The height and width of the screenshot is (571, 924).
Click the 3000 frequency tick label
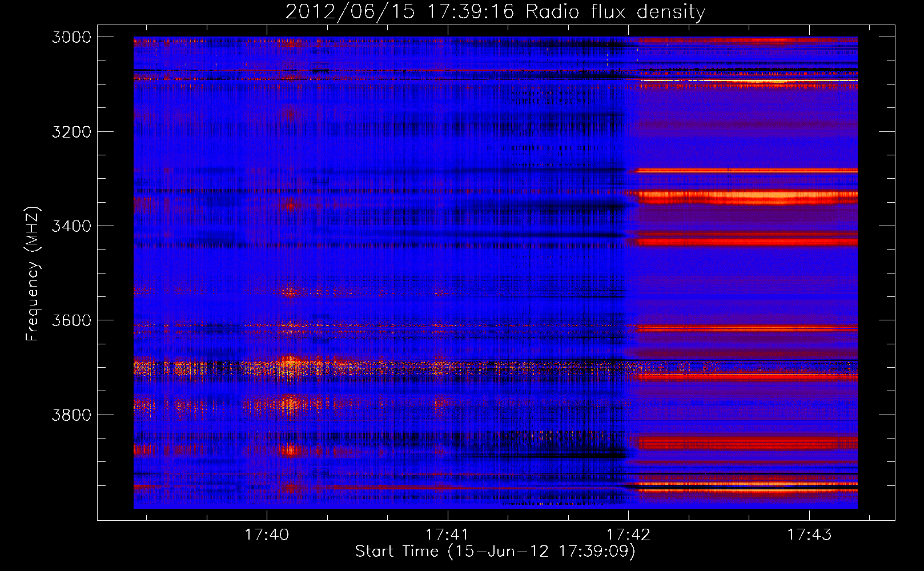pyautogui.click(x=71, y=37)
